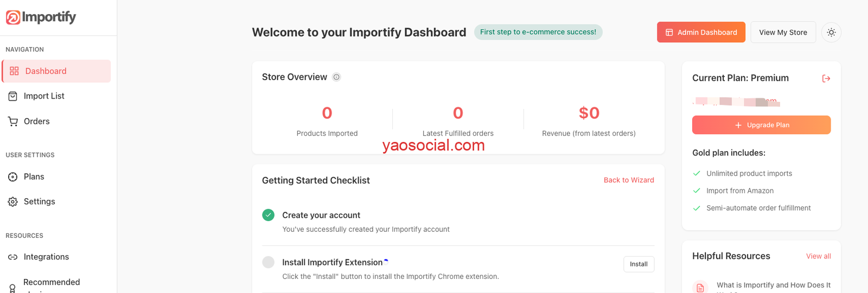Click the Dashboard grid icon in sidebar
Screen dimensions: 868x293
coord(14,71)
